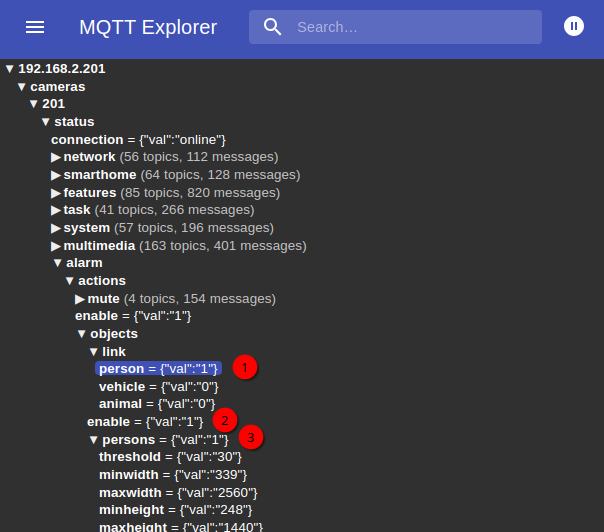This screenshot has height=532, width=604.
Task: Expand the features topic
Action: click(x=56, y=193)
